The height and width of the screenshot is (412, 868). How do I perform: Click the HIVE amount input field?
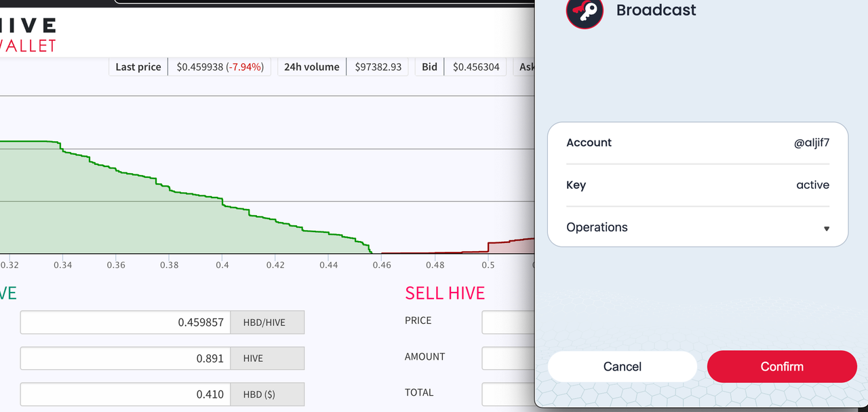click(125, 358)
